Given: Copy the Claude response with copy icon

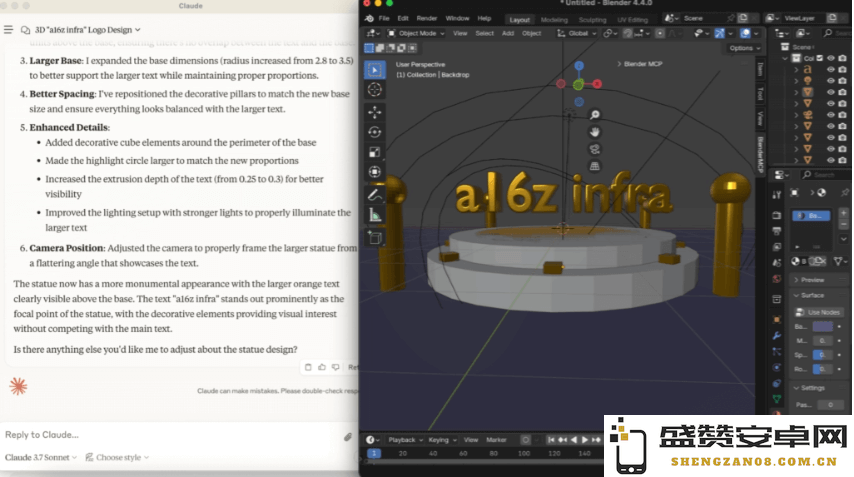Looking at the screenshot, I should click(308, 367).
